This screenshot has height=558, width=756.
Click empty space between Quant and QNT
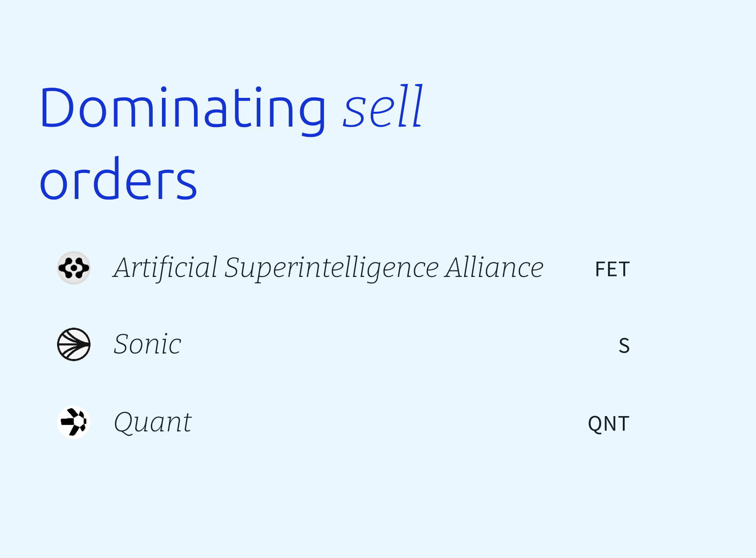coord(390,423)
